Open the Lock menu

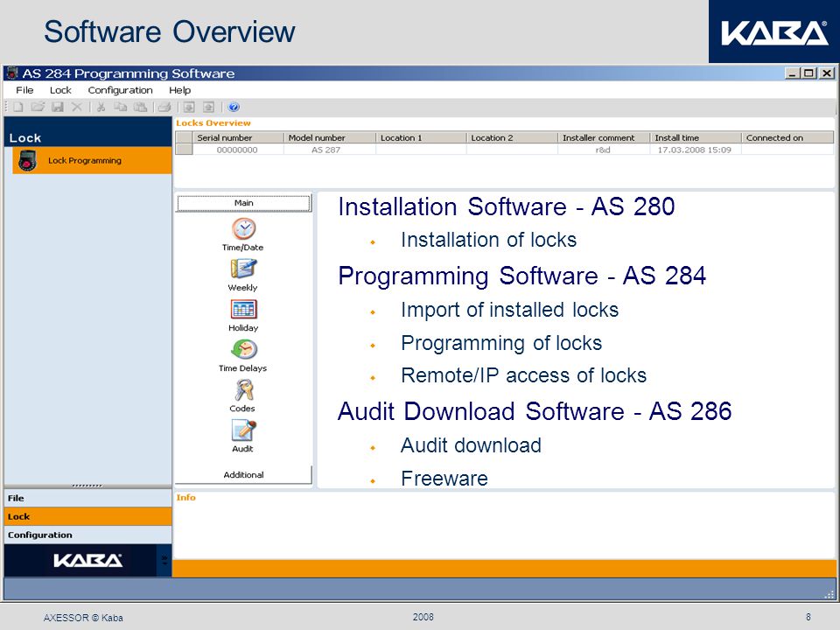60,90
